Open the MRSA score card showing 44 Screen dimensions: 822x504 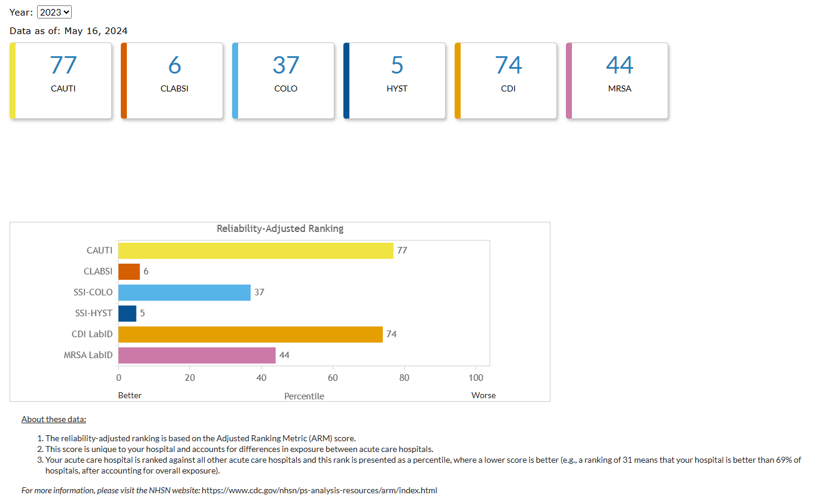[x=619, y=81]
